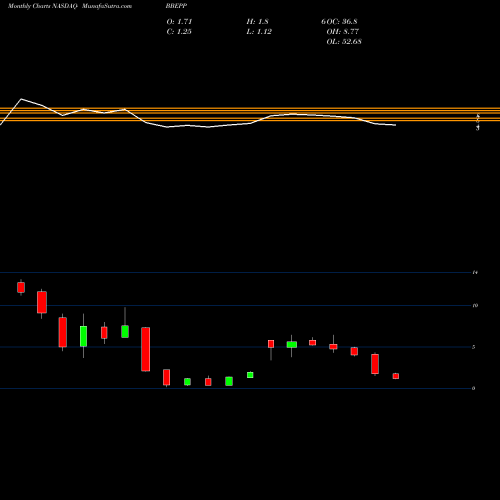Click the 'Monthly Charts NASDAQ' title text

43,6
